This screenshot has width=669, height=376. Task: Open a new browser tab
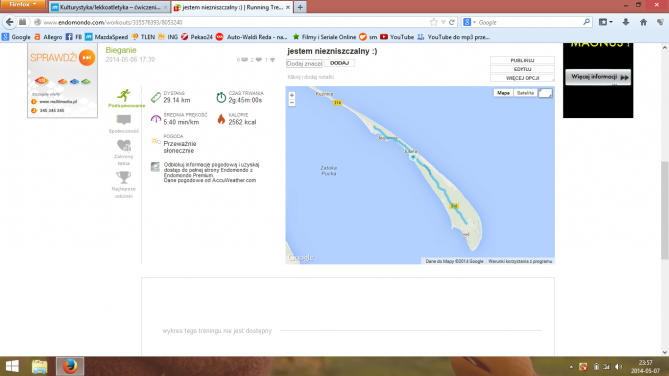pyautogui.click(x=300, y=7)
